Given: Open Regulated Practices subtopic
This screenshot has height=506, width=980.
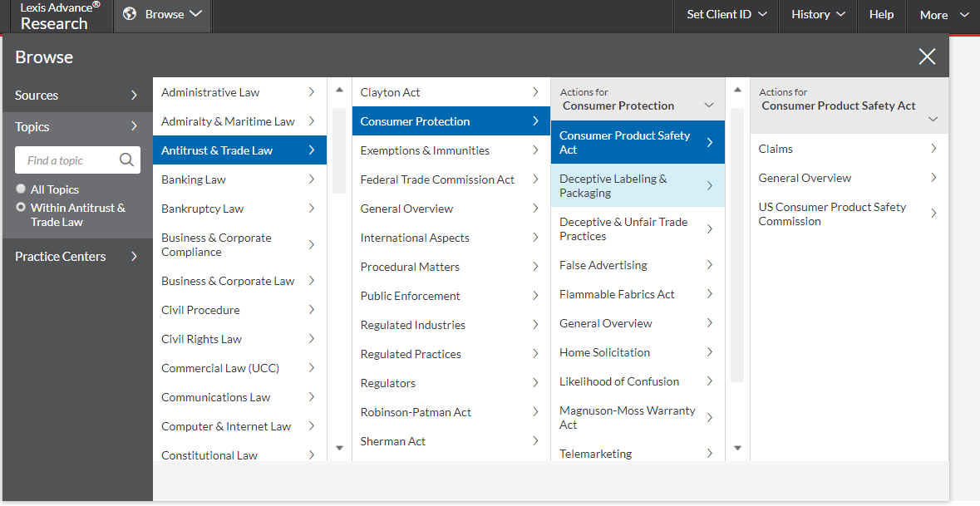Looking at the screenshot, I should (x=451, y=354).
